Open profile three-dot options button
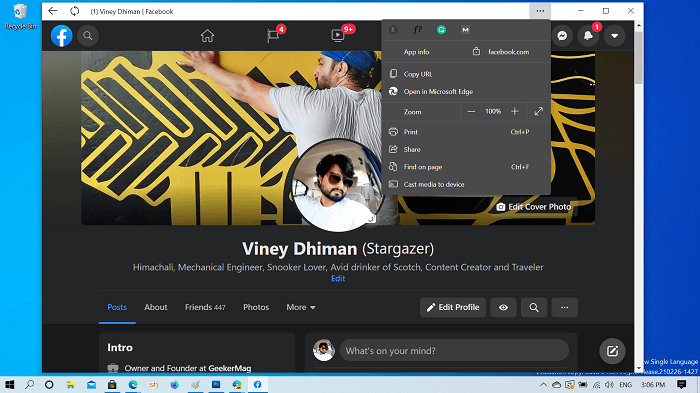 (x=565, y=307)
